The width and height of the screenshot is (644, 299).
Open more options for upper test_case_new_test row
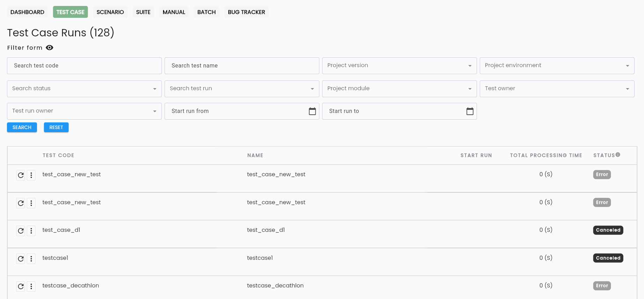(31, 175)
